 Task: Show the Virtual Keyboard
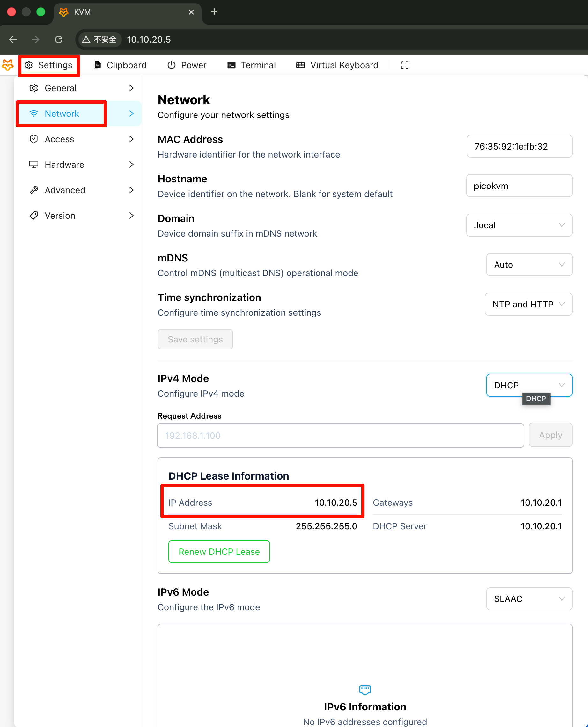tap(337, 65)
